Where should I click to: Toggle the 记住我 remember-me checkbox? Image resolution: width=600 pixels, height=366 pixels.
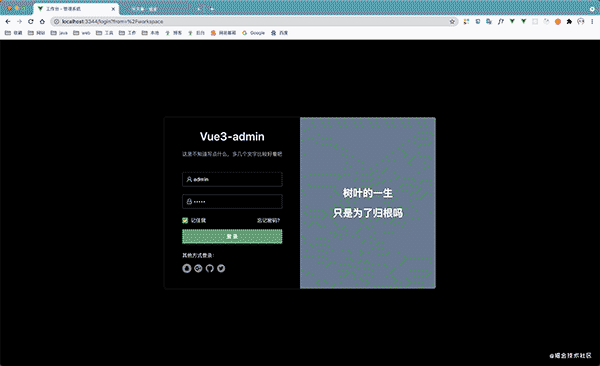pyautogui.click(x=185, y=220)
